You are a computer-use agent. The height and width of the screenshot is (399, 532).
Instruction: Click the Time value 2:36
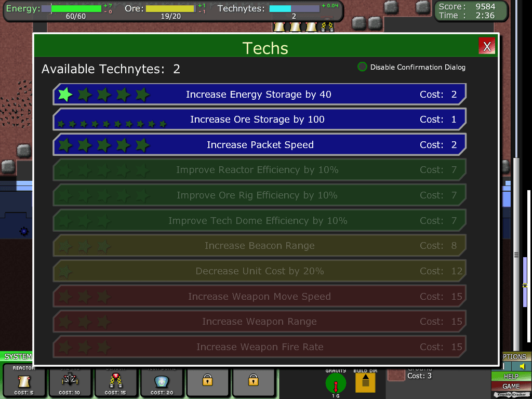485,15
